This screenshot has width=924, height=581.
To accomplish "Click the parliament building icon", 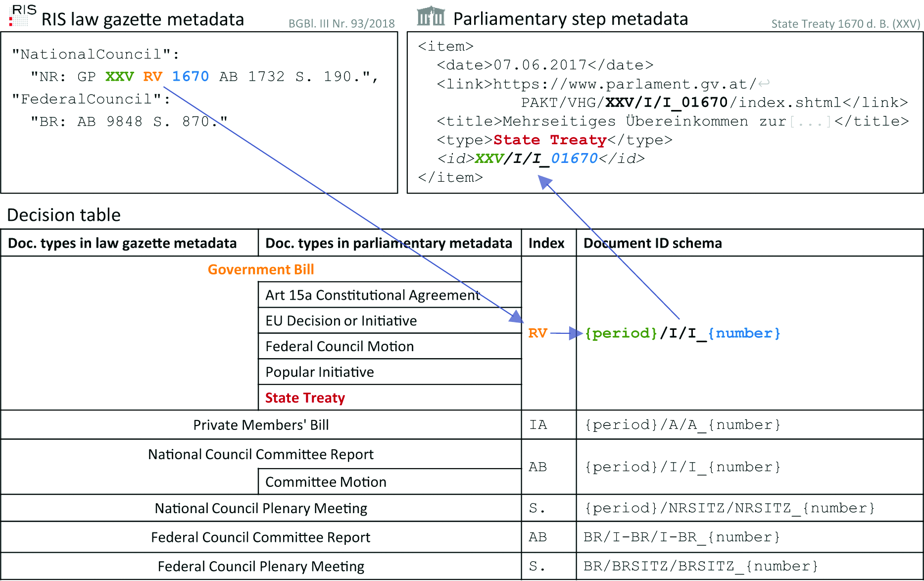I will (431, 16).
